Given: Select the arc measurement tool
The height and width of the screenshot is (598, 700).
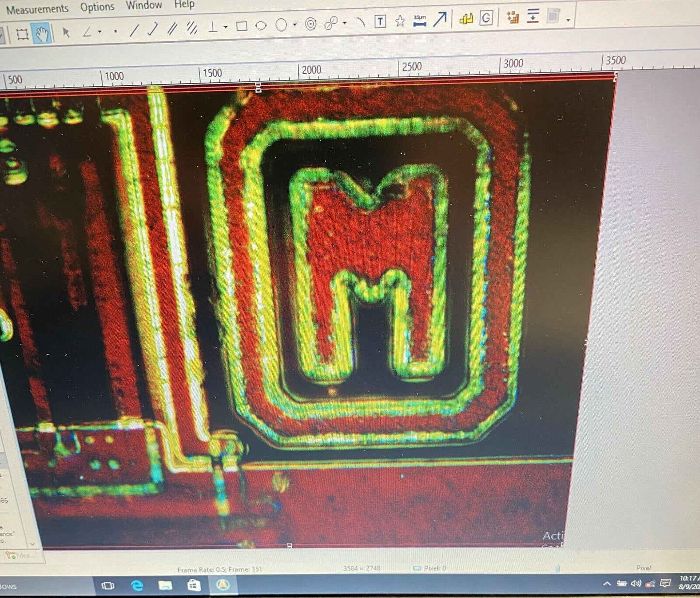Looking at the screenshot, I should pos(360,22).
